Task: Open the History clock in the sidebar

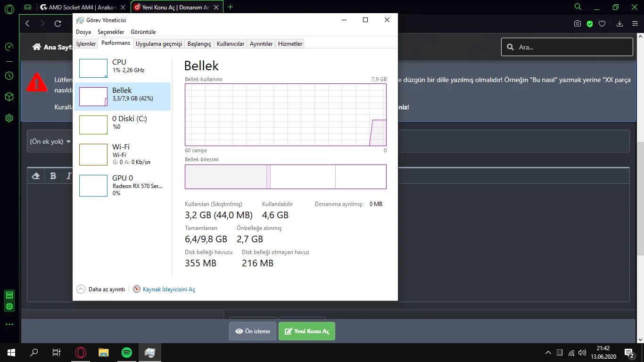Action: click(9, 75)
